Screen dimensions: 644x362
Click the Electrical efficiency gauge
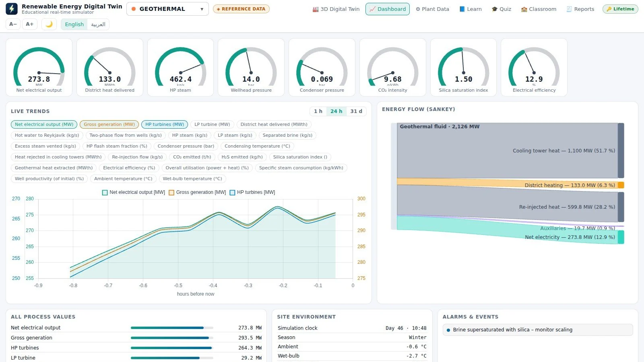tap(534, 68)
